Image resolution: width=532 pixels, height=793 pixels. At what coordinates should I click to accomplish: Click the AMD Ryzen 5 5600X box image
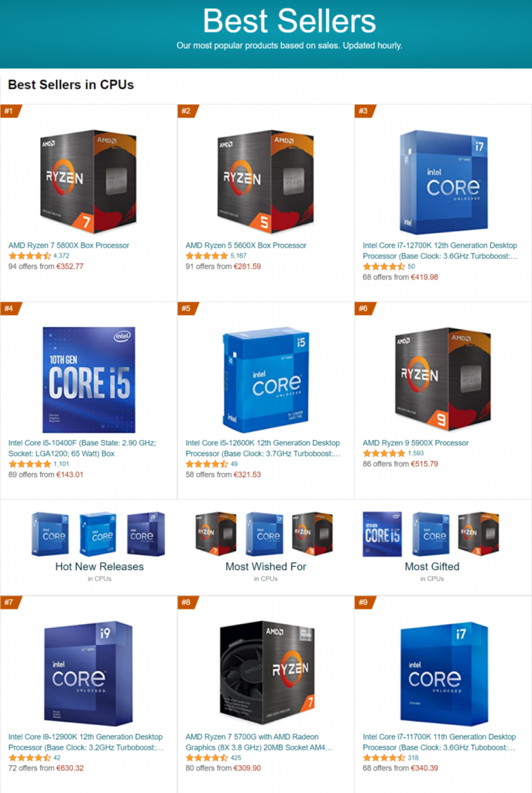(x=266, y=181)
